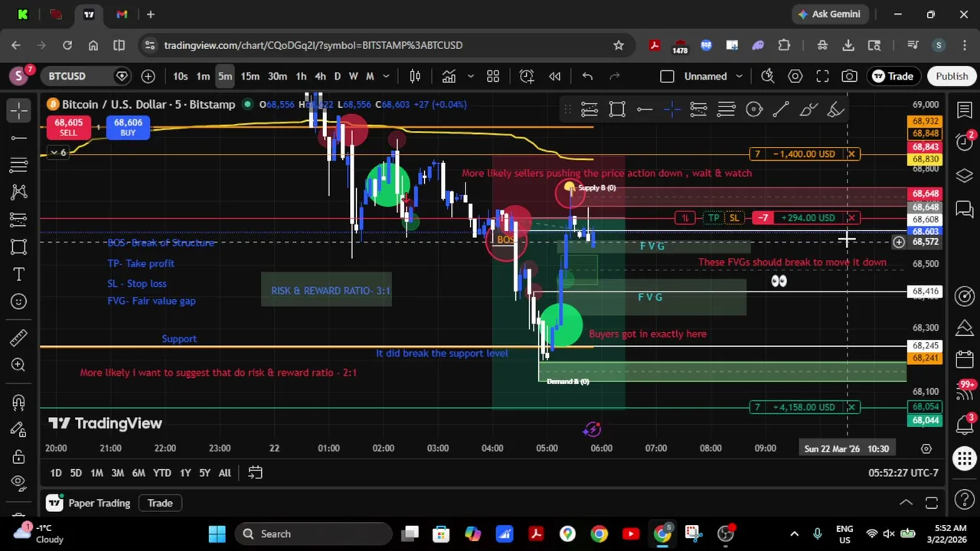980x551 pixels.
Task: Click the 68,606 BUY button
Action: point(128,127)
